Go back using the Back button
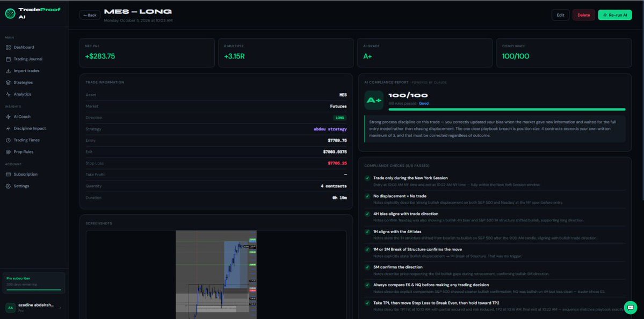644x319 pixels. pos(90,15)
